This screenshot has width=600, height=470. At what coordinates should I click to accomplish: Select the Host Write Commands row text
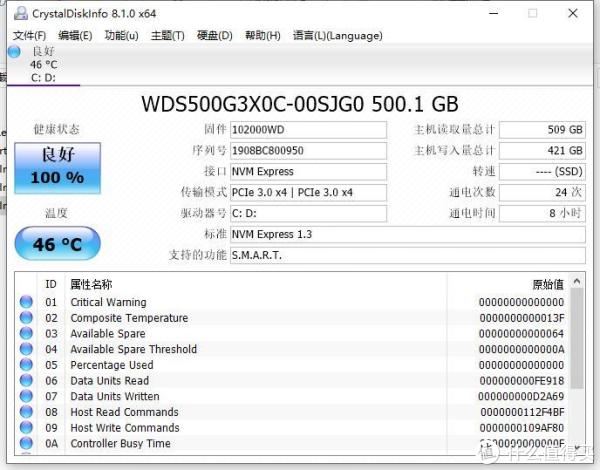coord(125,428)
